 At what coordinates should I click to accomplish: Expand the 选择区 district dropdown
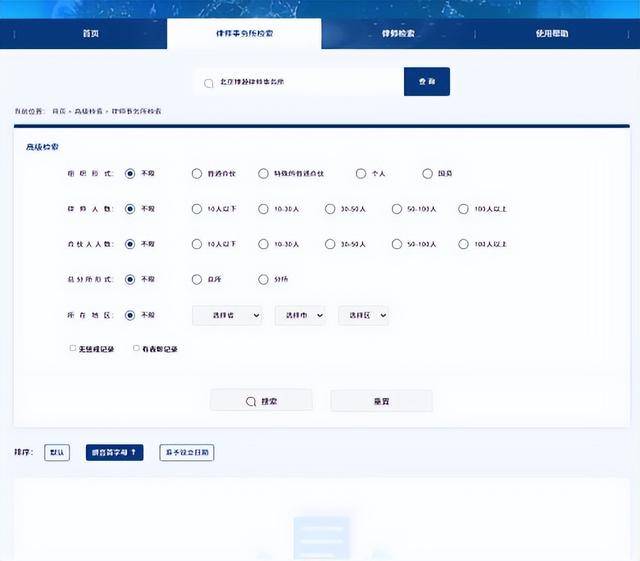pos(363,315)
